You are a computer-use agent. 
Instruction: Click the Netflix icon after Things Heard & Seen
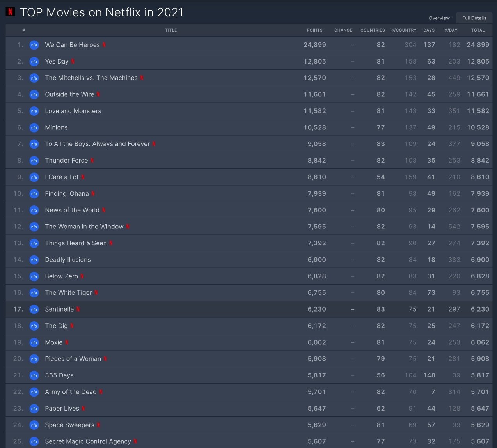[111, 243]
